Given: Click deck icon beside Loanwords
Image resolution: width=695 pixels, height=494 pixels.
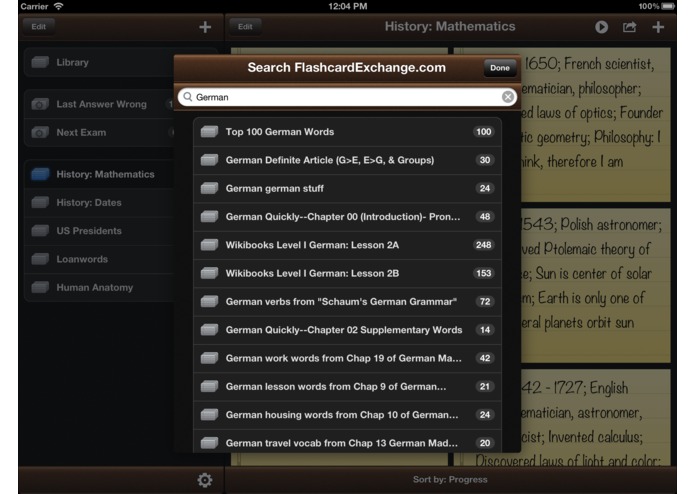Looking at the screenshot, I should (40, 259).
